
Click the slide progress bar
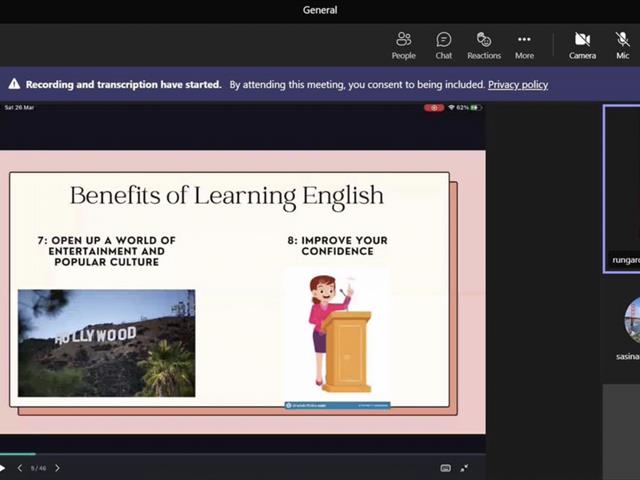[243, 453]
